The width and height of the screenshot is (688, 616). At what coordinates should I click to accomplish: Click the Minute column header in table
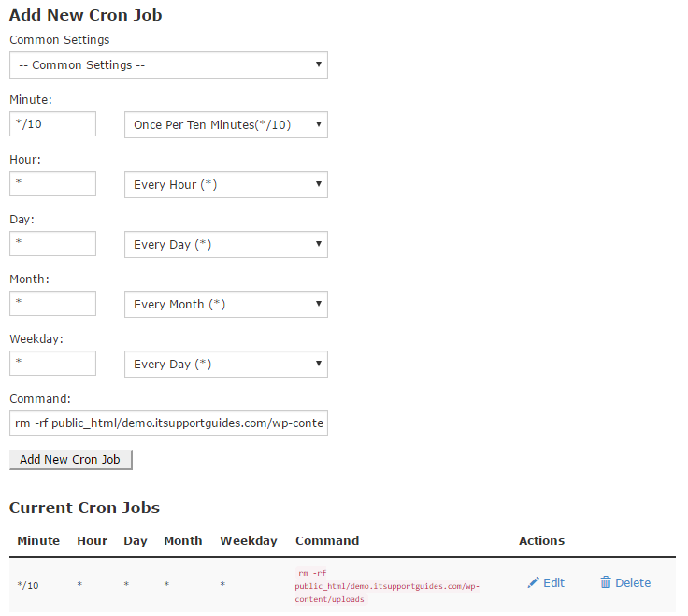click(38, 540)
